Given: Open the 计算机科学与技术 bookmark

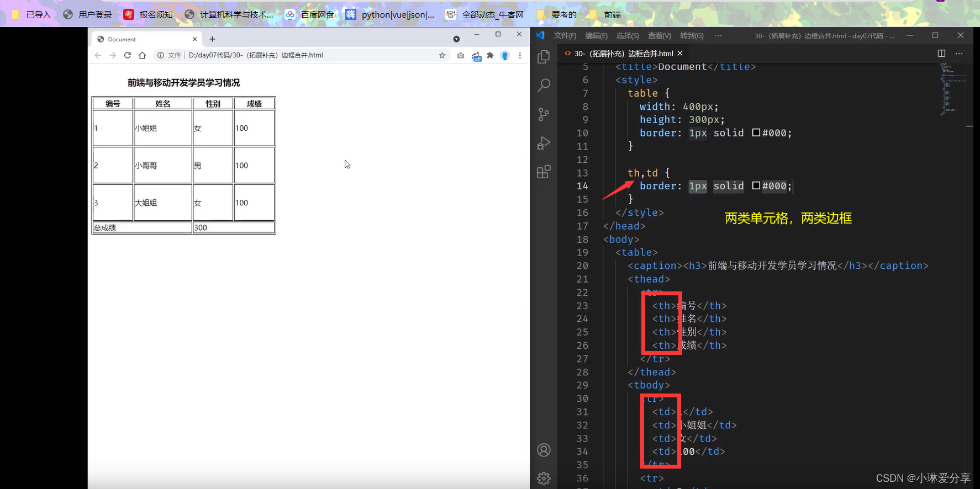Looking at the screenshot, I should click(229, 14).
